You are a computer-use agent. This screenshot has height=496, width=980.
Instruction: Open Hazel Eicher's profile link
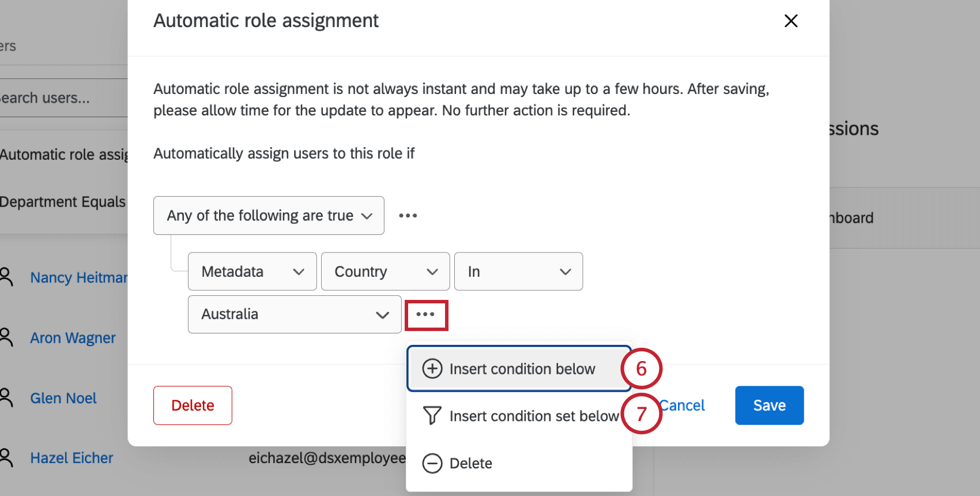(71, 457)
